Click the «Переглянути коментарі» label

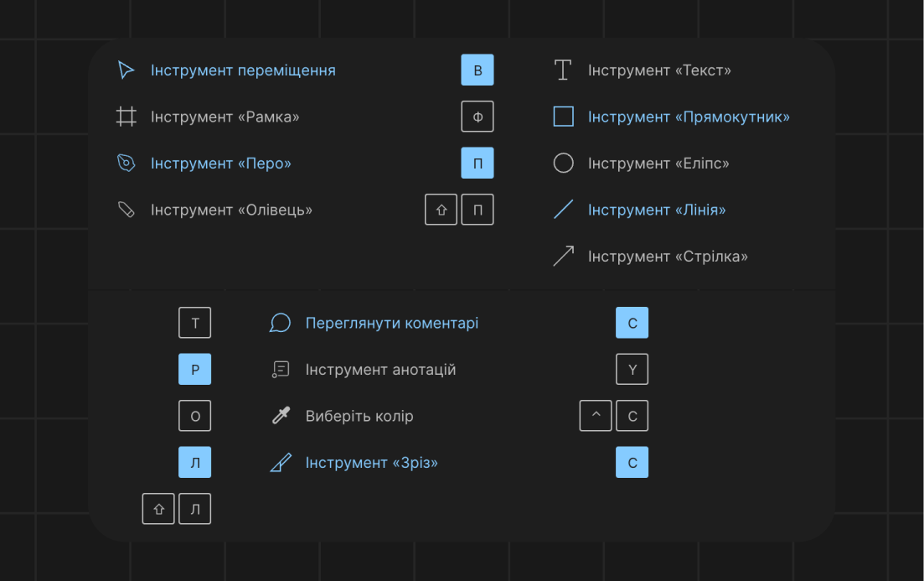pos(391,324)
